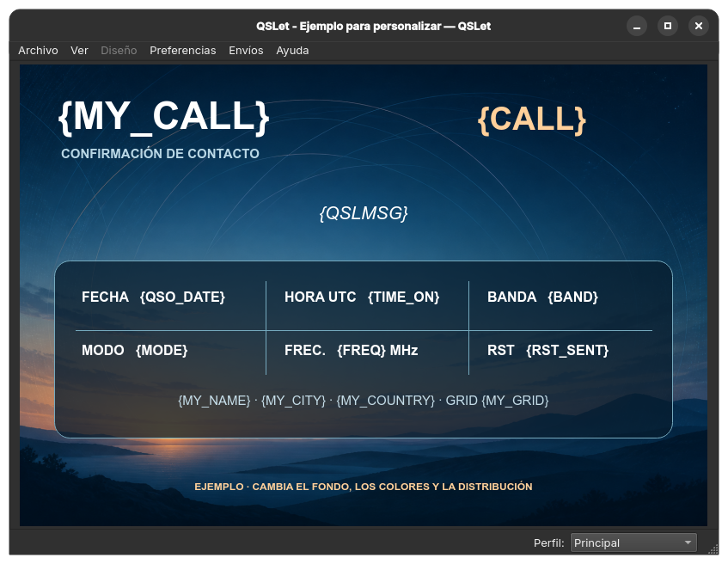Close the QSLet window
Image resolution: width=728 pixels, height=564 pixels.
tap(698, 26)
